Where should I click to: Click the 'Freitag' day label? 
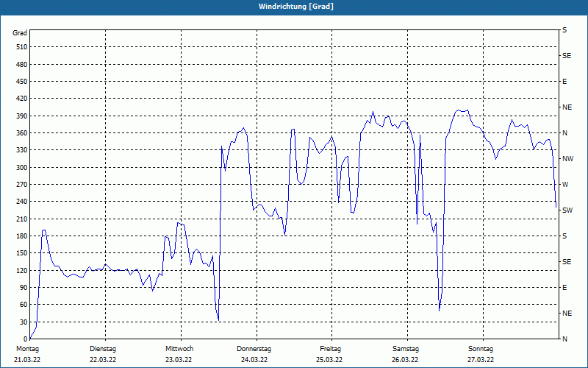330,349
